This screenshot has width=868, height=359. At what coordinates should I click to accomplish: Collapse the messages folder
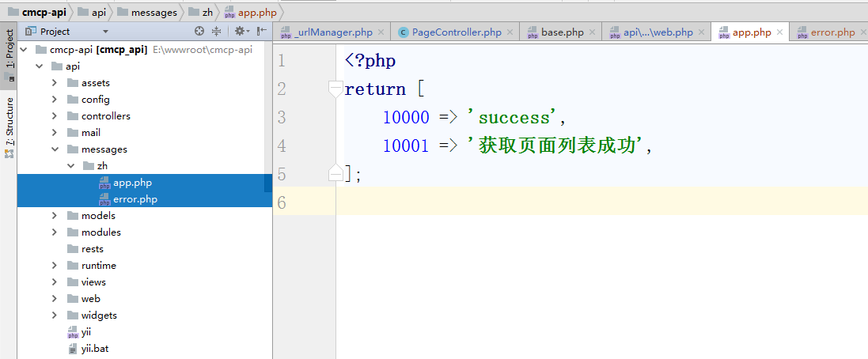(x=55, y=149)
